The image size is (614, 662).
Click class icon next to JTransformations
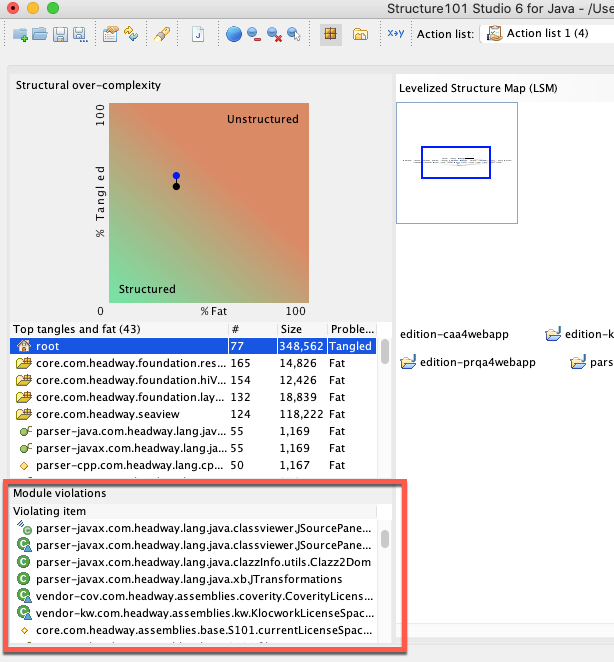tap(24, 579)
